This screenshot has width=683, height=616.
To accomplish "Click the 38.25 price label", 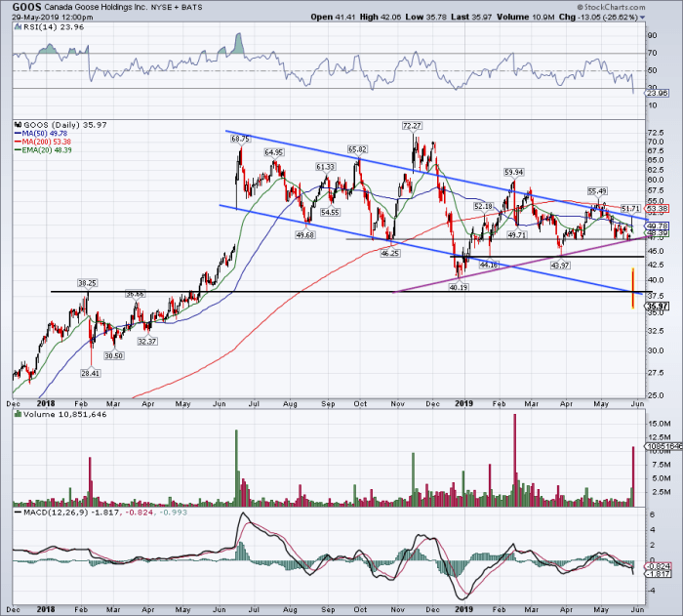I will pyautogui.click(x=87, y=283).
